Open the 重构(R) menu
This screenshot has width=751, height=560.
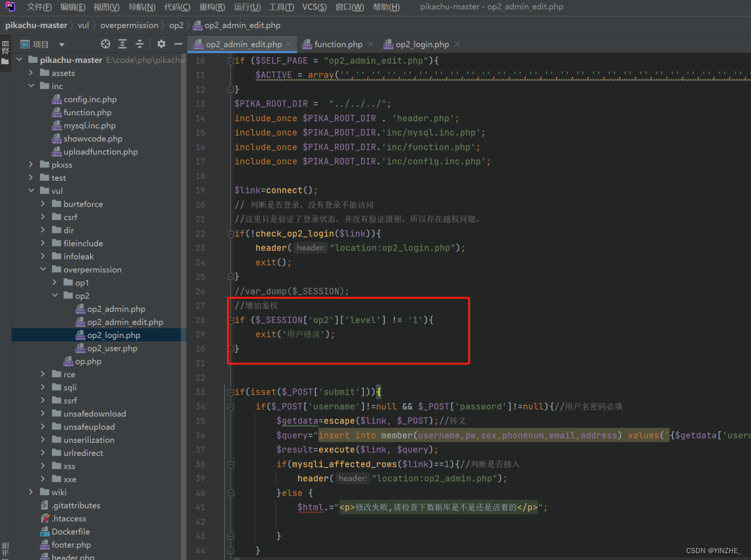212,7
